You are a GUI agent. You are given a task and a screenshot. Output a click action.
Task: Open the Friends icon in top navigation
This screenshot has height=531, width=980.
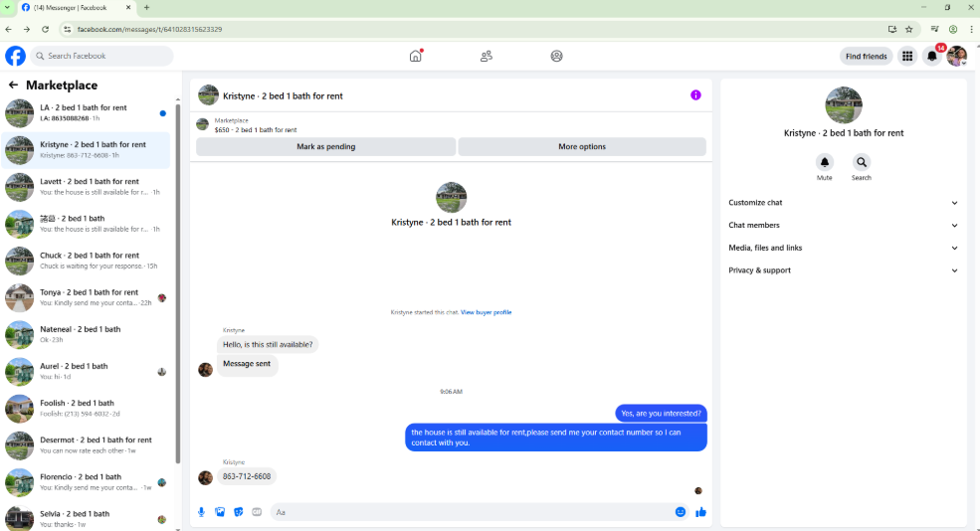click(487, 57)
